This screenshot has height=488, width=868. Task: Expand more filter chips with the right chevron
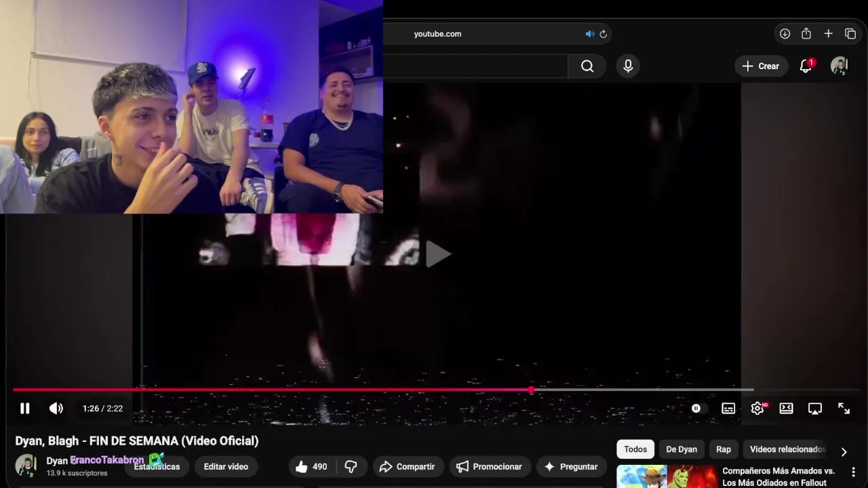click(x=844, y=451)
